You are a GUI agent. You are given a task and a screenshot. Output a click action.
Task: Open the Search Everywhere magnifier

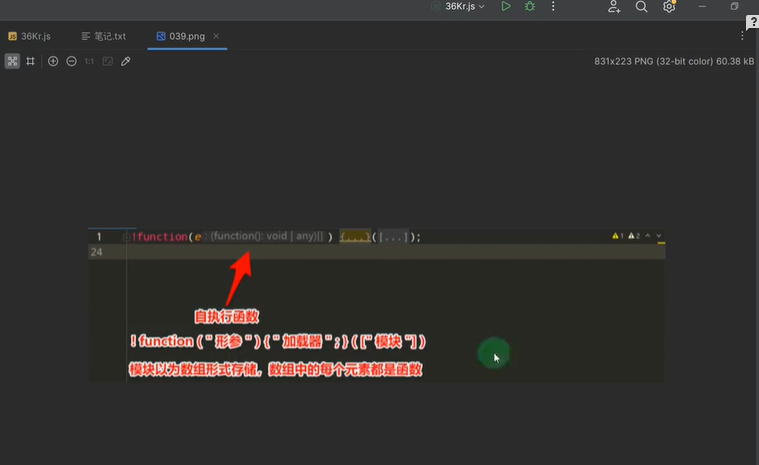(x=642, y=7)
